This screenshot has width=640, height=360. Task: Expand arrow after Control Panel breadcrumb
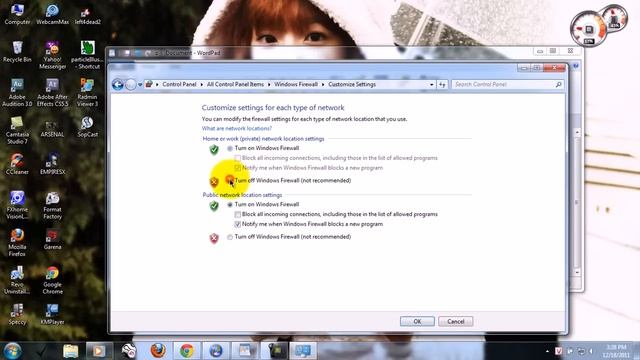click(x=202, y=84)
